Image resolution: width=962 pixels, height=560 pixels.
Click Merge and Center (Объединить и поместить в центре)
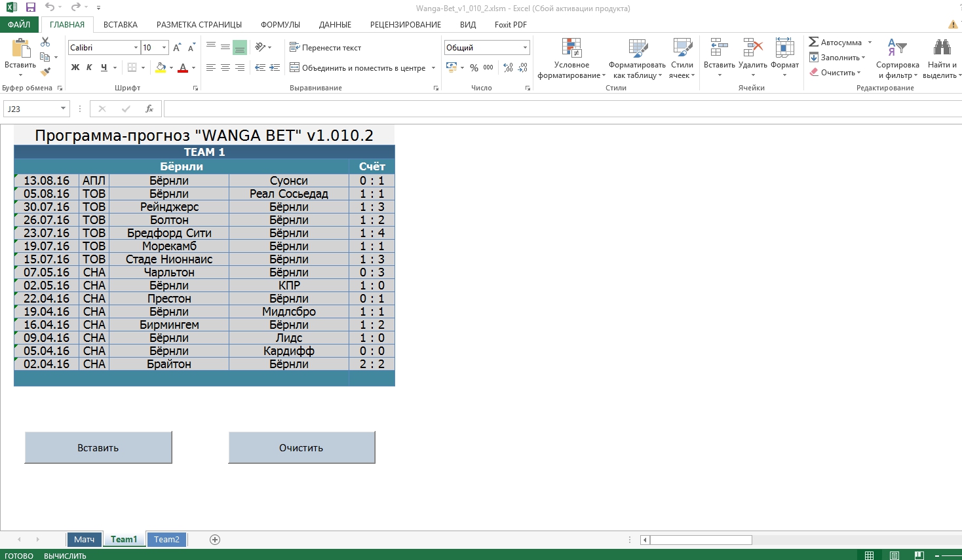(x=357, y=67)
